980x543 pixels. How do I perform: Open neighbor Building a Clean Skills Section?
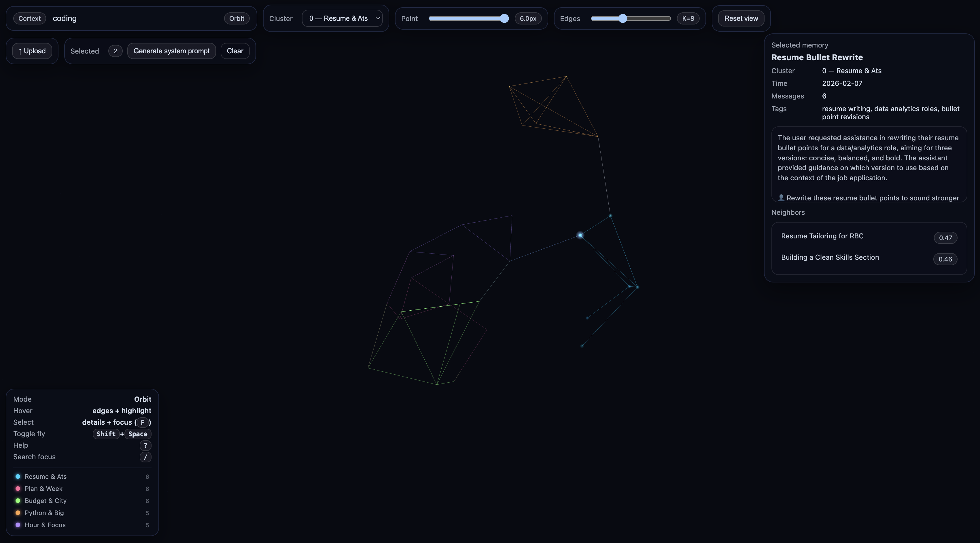point(830,257)
